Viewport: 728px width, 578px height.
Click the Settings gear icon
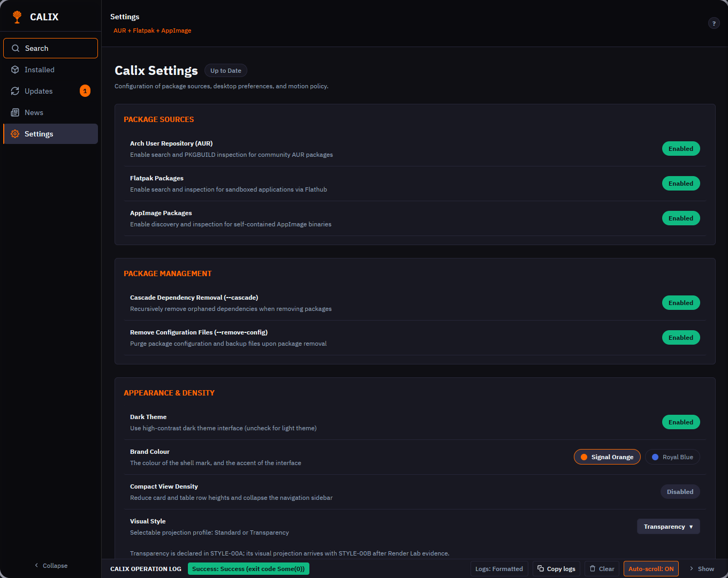click(15, 134)
